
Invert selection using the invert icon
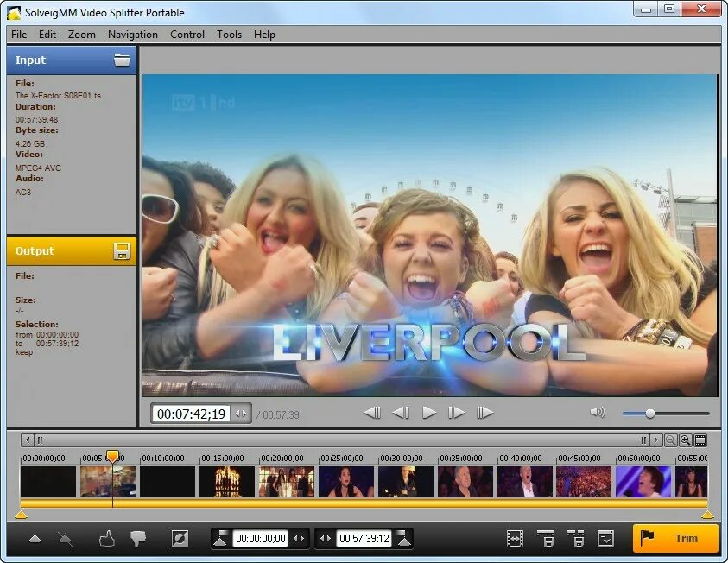click(x=180, y=539)
